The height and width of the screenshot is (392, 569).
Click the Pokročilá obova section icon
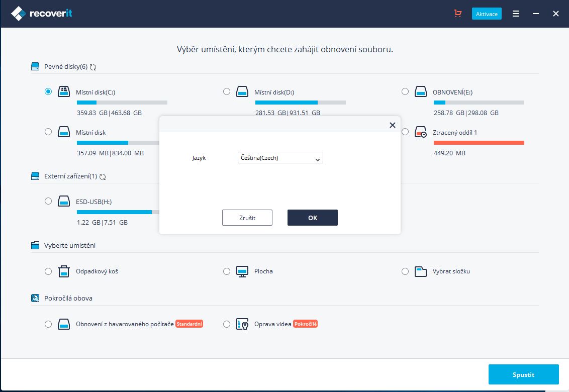(35, 298)
